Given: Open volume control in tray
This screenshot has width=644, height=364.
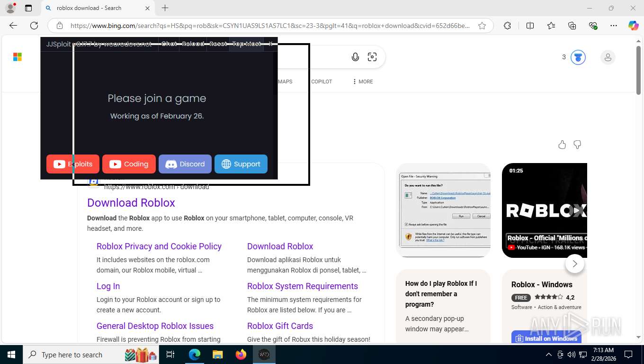Looking at the screenshot, I should point(572,355).
